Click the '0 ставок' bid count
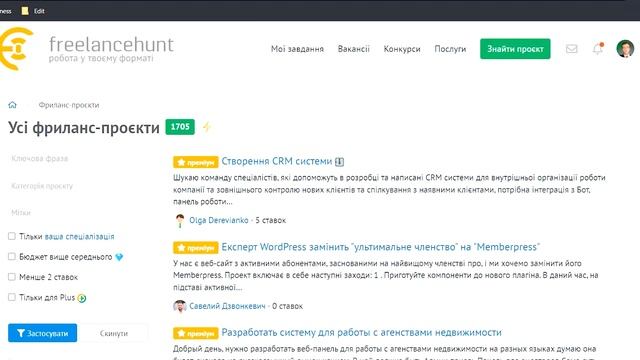This screenshot has width=640, height=360. (287, 306)
